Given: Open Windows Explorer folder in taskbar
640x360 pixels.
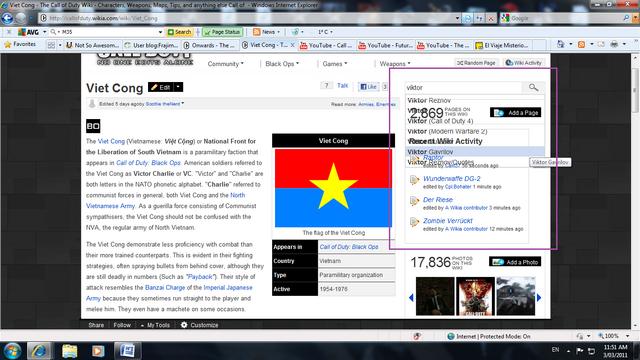Looking at the screenshot, I should tap(69, 351).
